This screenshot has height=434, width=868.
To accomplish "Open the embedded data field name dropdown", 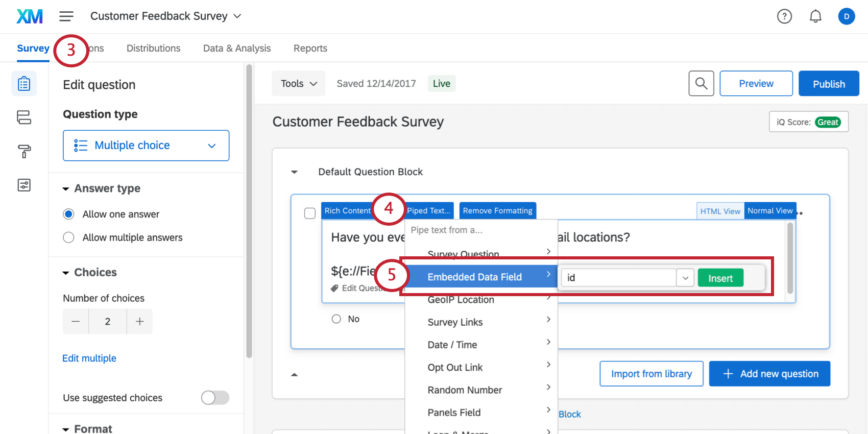I will click(685, 278).
